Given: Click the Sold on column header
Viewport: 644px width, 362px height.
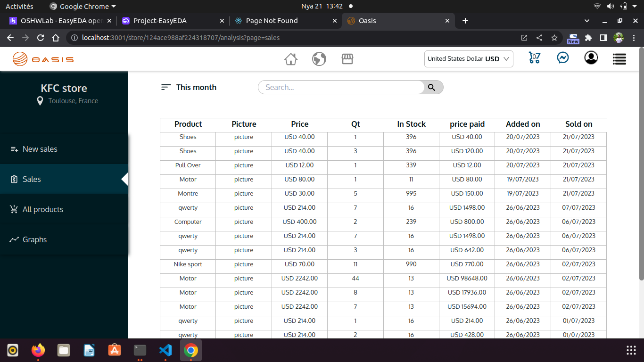Looking at the screenshot, I should [579, 124].
